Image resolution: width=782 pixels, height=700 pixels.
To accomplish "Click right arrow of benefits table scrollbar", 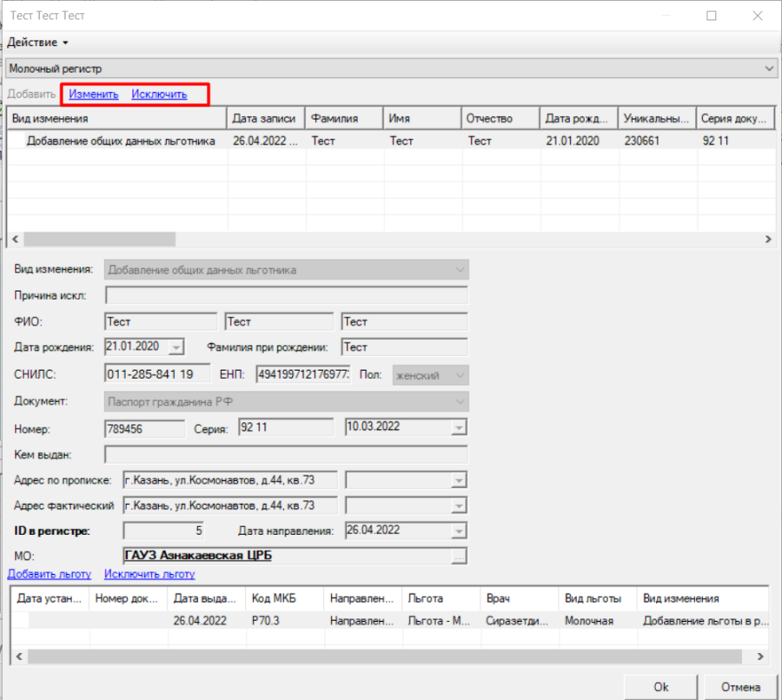I will pos(760,657).
